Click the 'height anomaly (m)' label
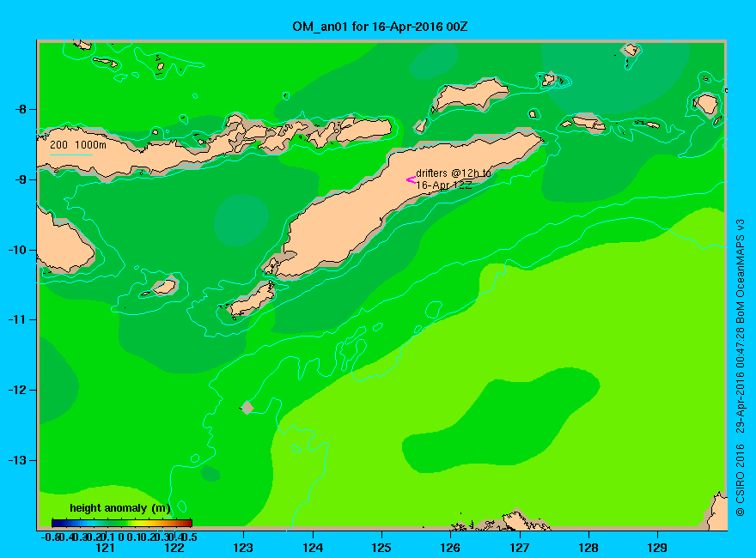This screenshot has width=756, height=558. point(120,508)
